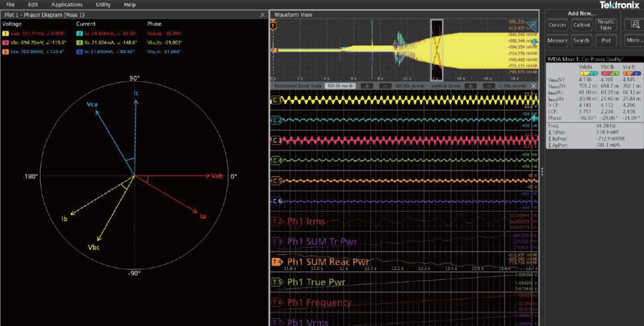Image resolution: width=644 pixels, height=326 pixels.
Task: Open the Utility menu
Action: click(x=103, y=4)
